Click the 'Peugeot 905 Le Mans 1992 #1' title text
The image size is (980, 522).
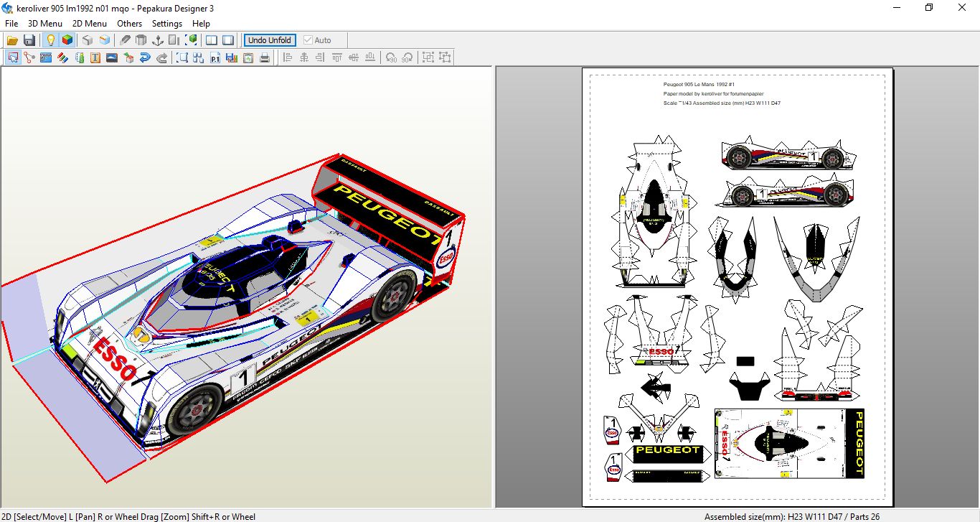[699, 85]
